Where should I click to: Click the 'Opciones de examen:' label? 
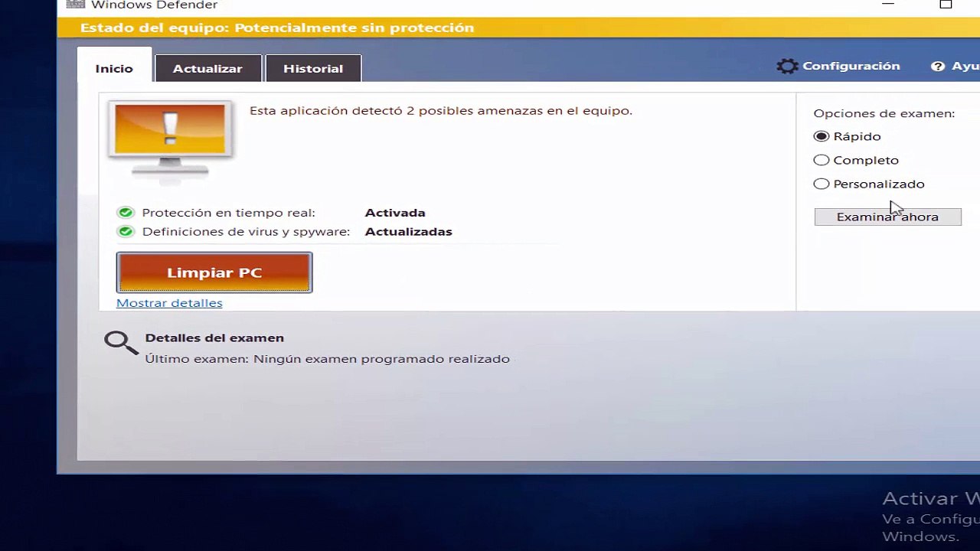884,113
